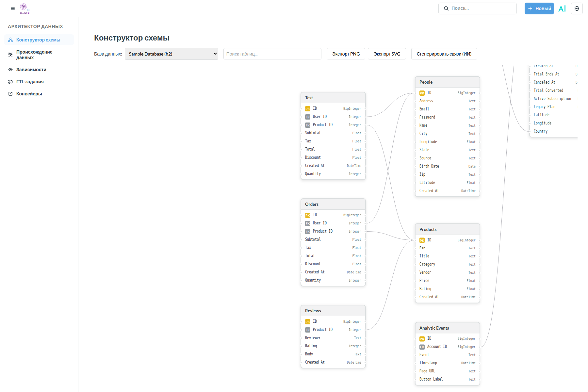
Task: Select the Products table header
Action: click(x=448, y=229)
